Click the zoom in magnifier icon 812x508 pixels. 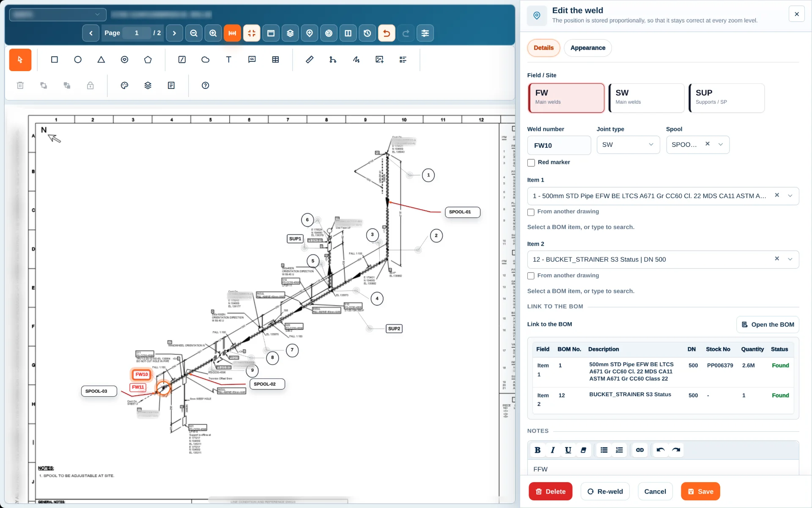coord(213,33)
